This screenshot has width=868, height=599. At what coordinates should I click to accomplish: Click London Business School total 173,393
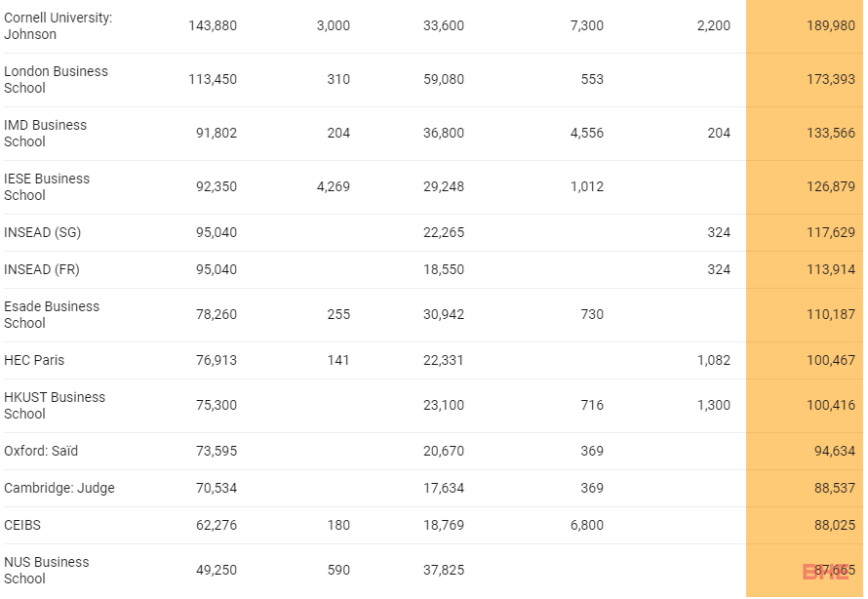click(831, 80)
